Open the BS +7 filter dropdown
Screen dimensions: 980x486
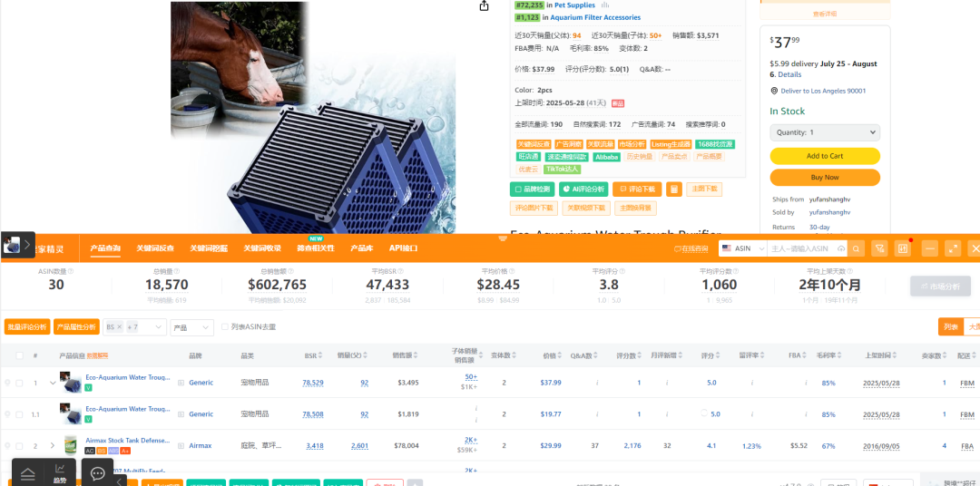(x=134, y=326)
